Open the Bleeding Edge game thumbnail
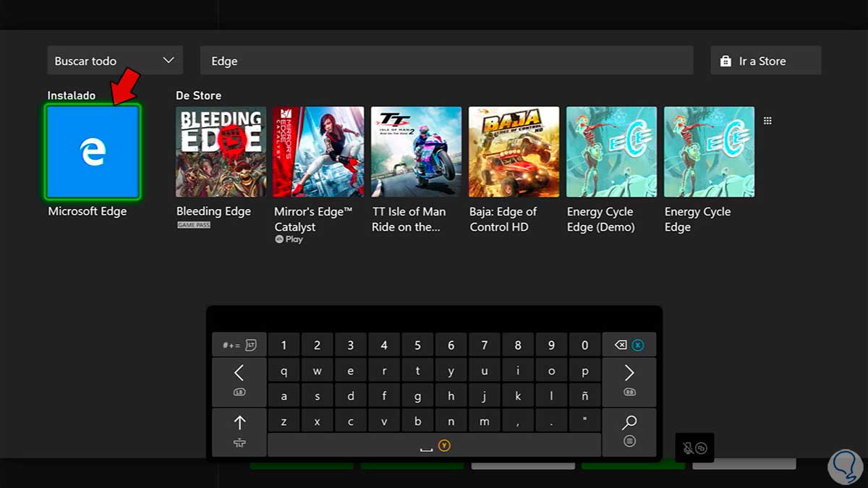Screen dimensions: 868x488 tap(221, 152)
